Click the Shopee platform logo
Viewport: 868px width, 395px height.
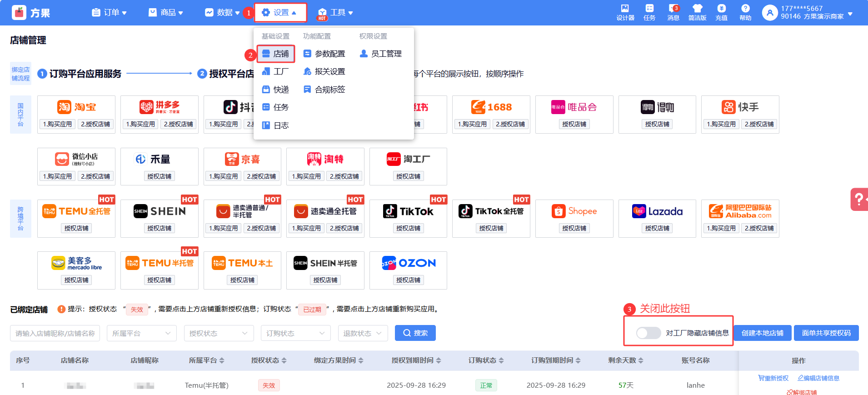coord(574,211)
